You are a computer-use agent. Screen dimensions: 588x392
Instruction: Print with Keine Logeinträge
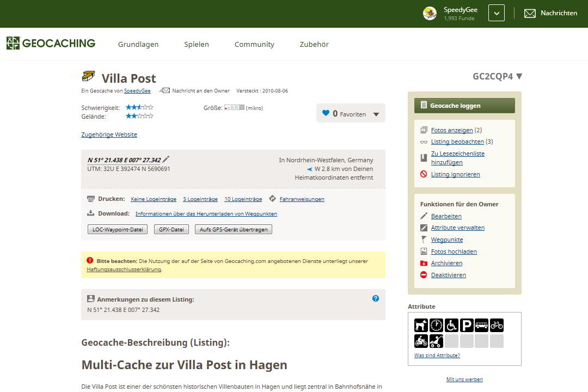pyautogui.click(x=154, y=199)
